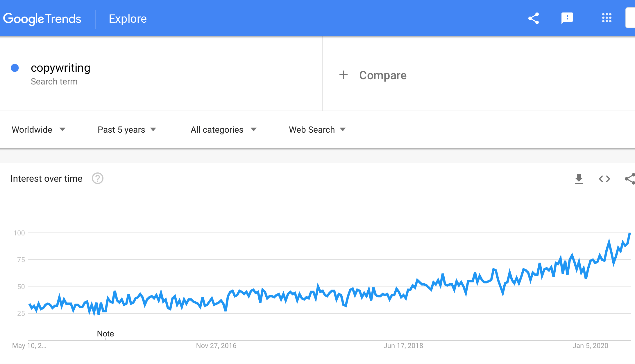635x364 pixels.
Task: Click the share icon in blue header
Action: coord(534,18)
